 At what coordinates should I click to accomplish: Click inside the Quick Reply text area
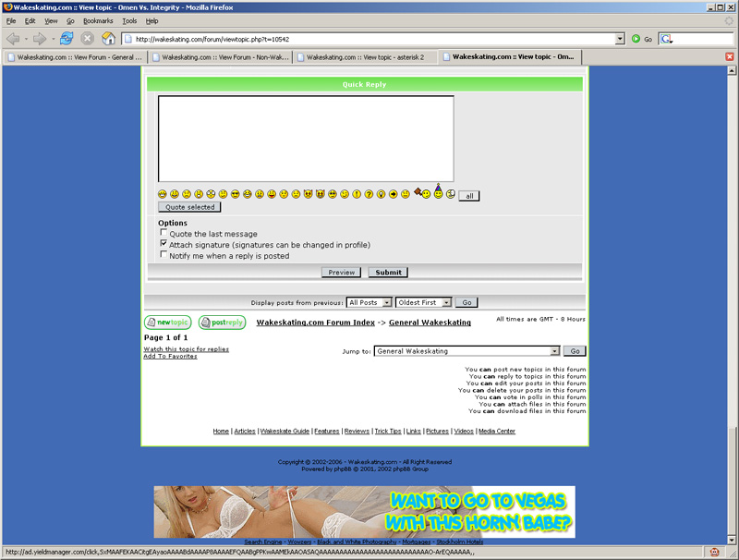(x=305, y=139)
